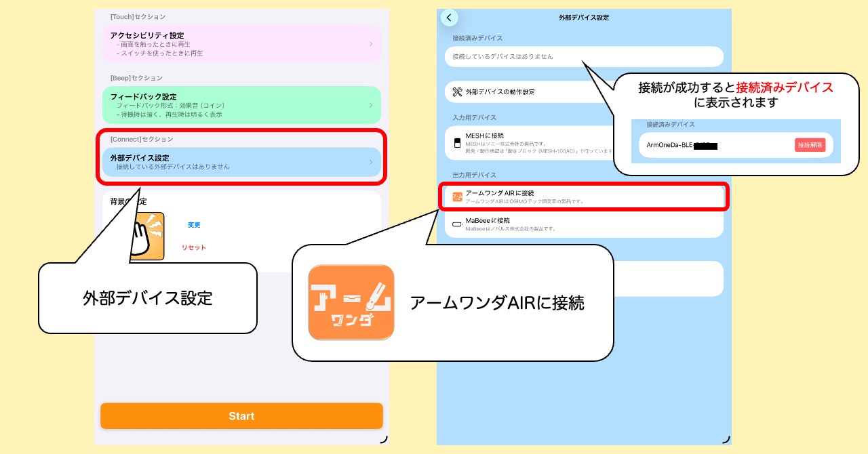This screenshot has width=868, height=454.
Task: Click the orange アームワンダAIR icon in 出力用デバイス
Action: click(x=456, y=196)
